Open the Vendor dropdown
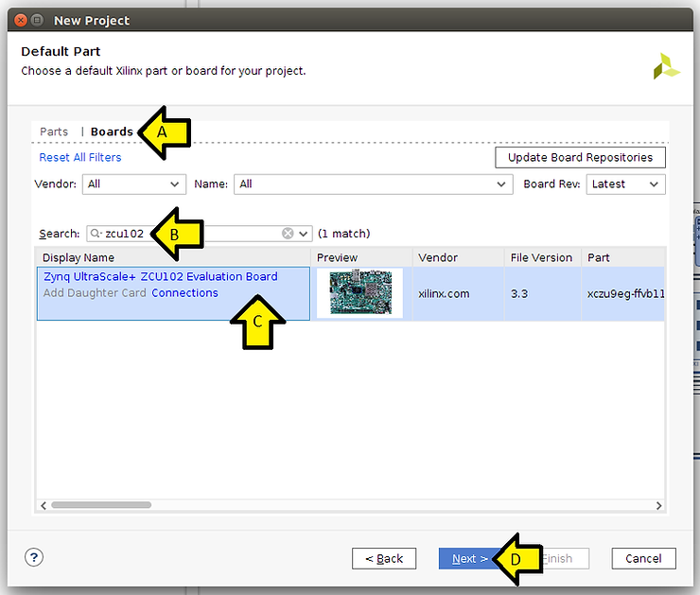The height and width of the screenshot is (595, 700). point(133,184)
